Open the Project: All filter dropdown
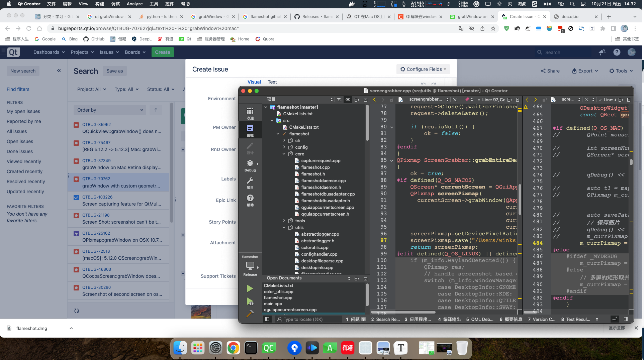The width and height of the screenshot is (644, 360). 92,89
